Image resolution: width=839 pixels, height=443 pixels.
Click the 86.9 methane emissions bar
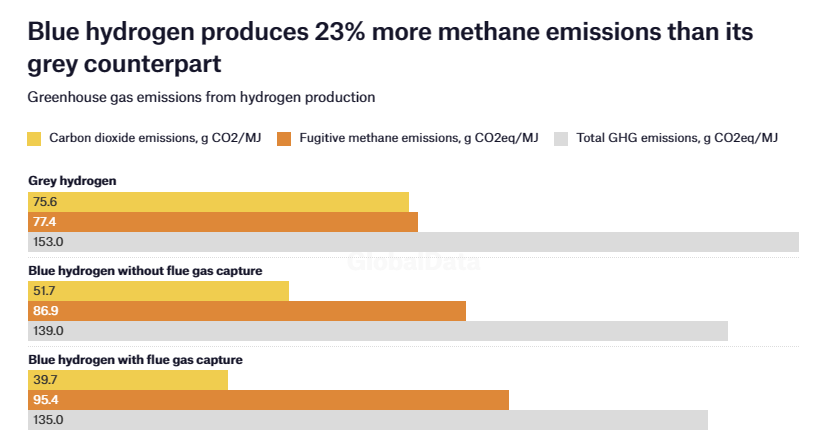coord(247,311)
